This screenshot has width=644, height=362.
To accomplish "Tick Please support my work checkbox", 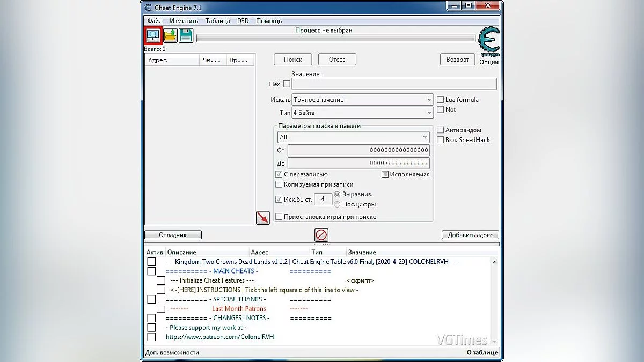I will click(151, 328).
